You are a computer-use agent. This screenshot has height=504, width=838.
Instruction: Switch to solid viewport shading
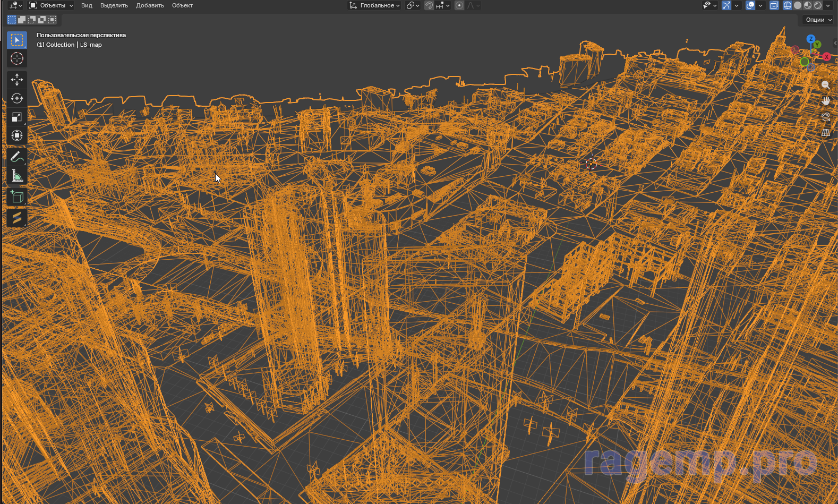798,5
